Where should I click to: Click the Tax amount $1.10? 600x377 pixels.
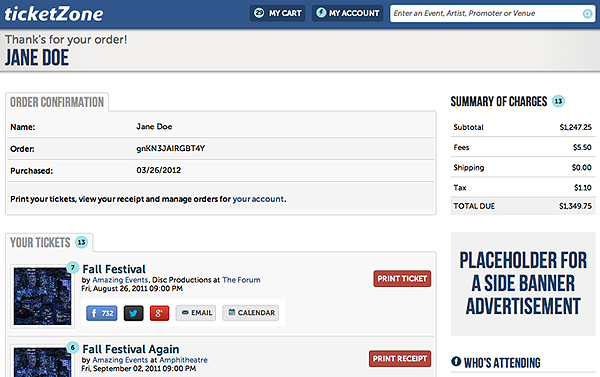coord(583,188)
